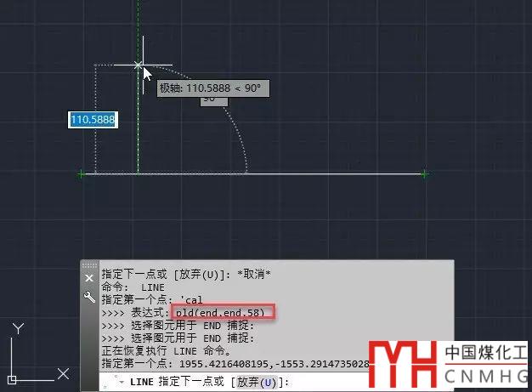Click coordinate text 1955.4216408195
The height and width of the screenshot is (392, 532).
click(x=224, y=364)
